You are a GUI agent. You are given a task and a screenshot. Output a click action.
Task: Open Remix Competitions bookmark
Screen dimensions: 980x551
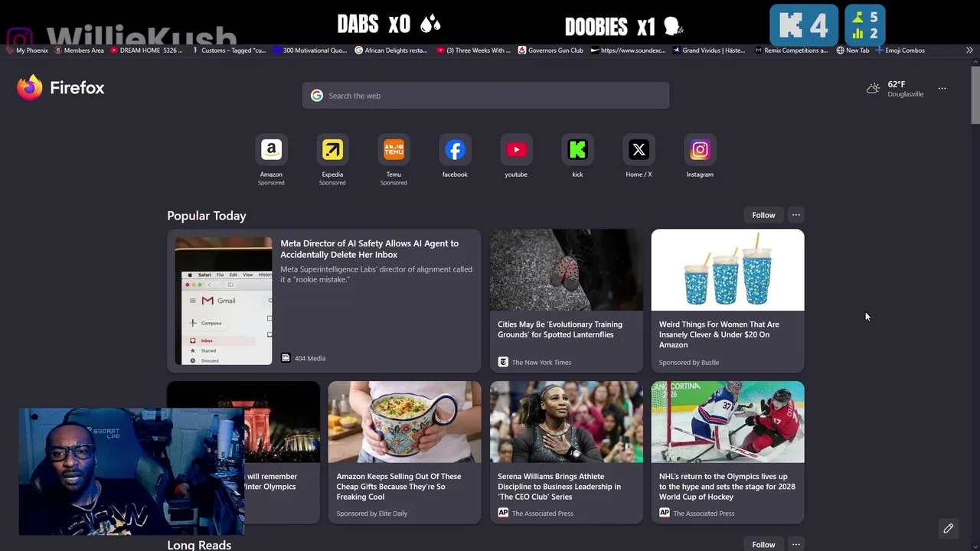point(791,51)
